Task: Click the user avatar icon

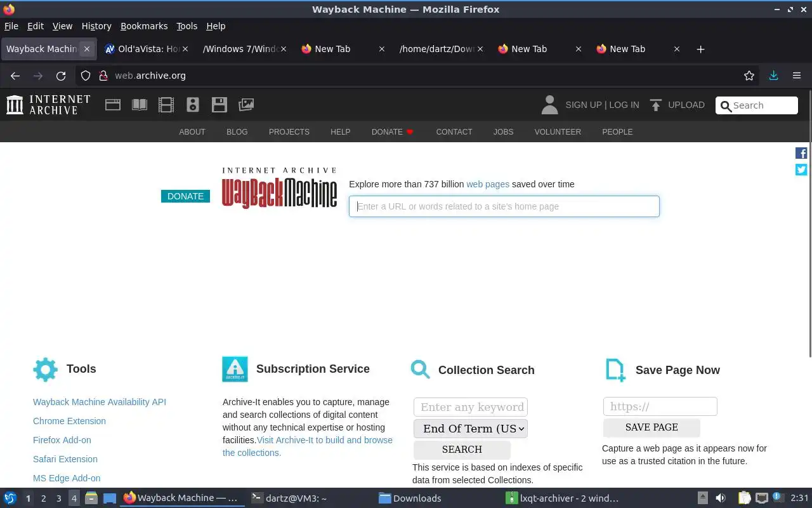Action: click(549, 105)
